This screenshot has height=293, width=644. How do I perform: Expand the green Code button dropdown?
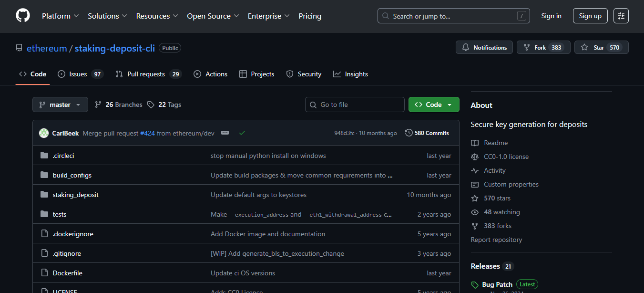(450, 104)
